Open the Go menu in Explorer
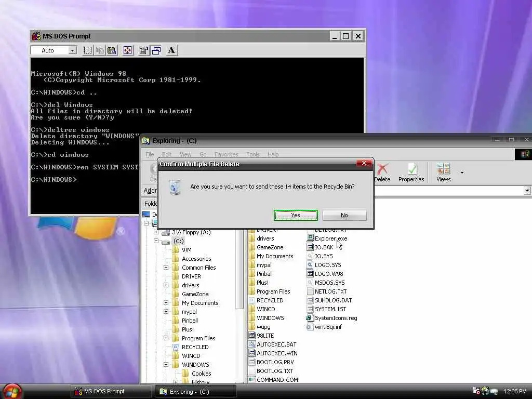The width and height of the screenshot is (532, 399). tap(203, 154)
